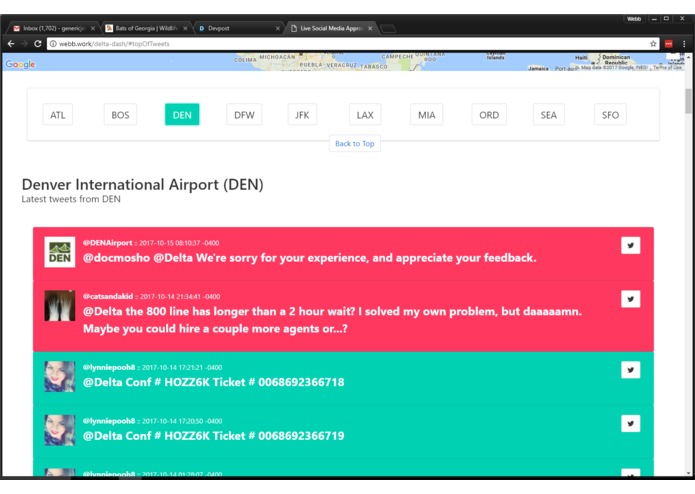This screenshot has height=494, width=695.
Task: Close the Bats of Georgia tab
Action: [185, 28]
